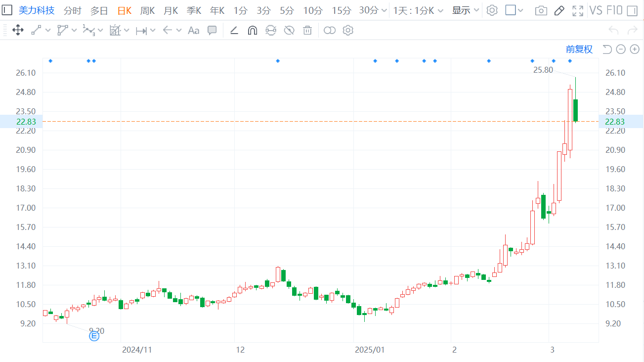
Task: Take a chart screenshot with camera icon
Action: pyautogui.click(x=541, y=10)
